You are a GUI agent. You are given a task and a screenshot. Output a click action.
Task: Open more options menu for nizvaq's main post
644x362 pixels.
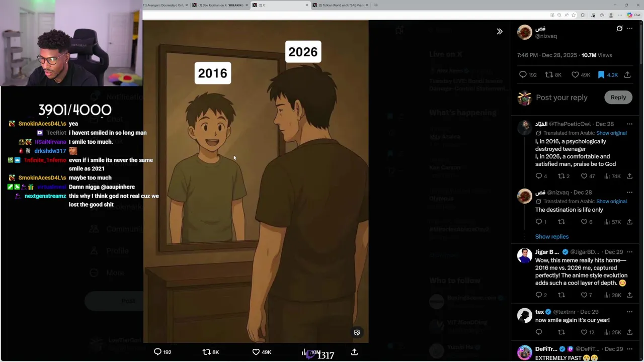click(629, 29)
